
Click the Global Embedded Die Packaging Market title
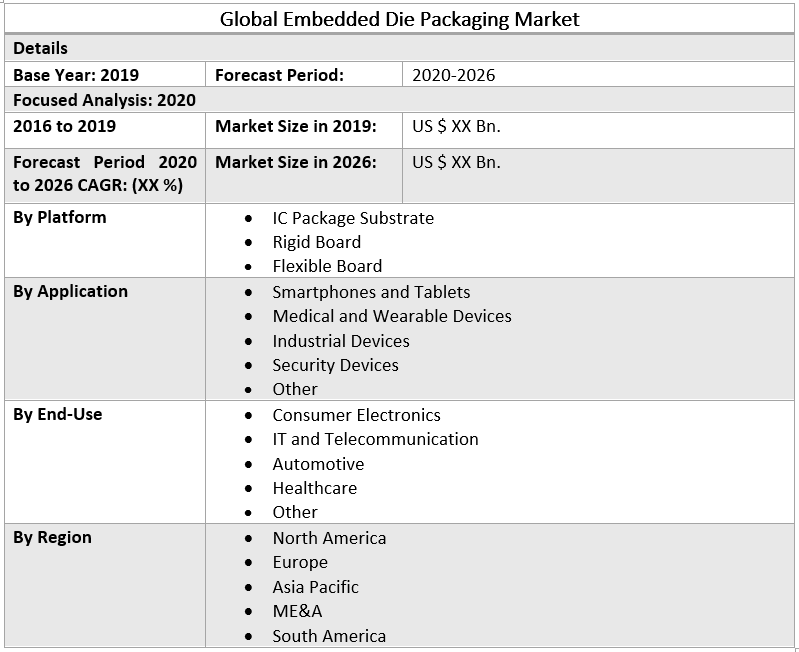[x=399, y=19]
